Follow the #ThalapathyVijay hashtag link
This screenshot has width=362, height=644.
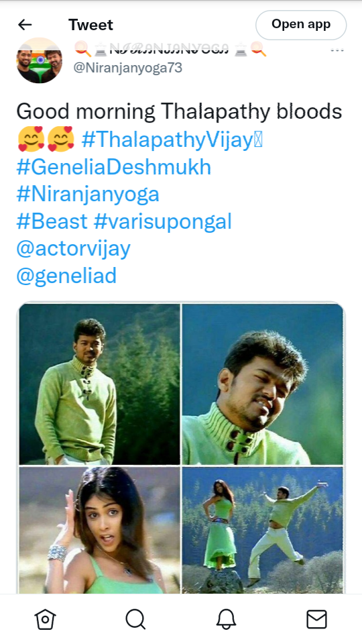[x=172, y=140]
